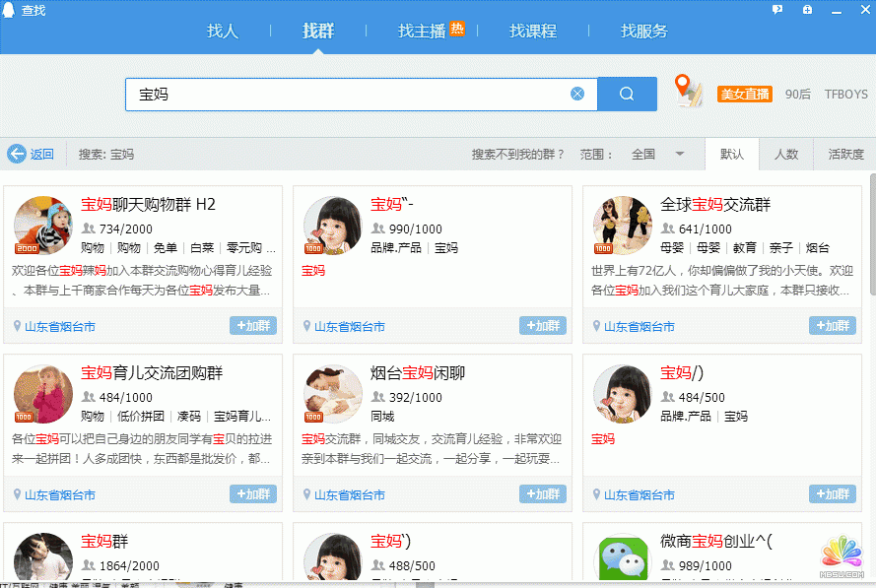Click the 微商宝妈创业 WeChat-style group icon

coord(624,557)
